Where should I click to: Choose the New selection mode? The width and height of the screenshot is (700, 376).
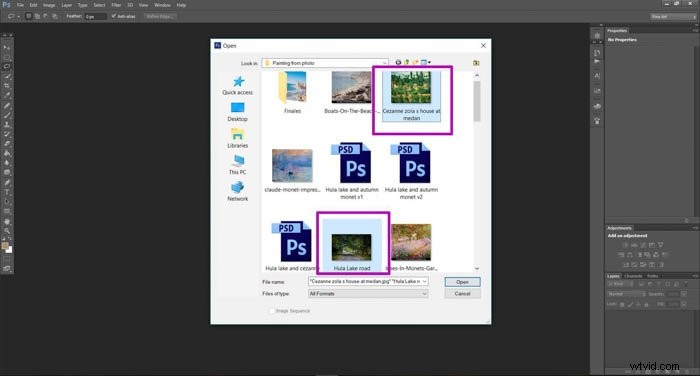[x=29, y=16]
